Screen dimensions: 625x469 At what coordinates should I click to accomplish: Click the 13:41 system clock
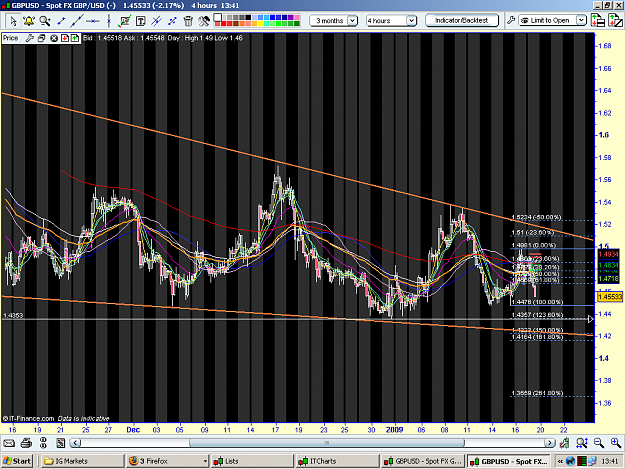point(610,461)
